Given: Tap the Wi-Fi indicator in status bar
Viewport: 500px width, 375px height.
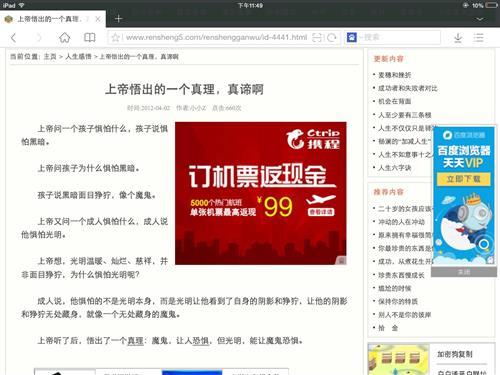Looking at the screenshot, I should (21, 5).
